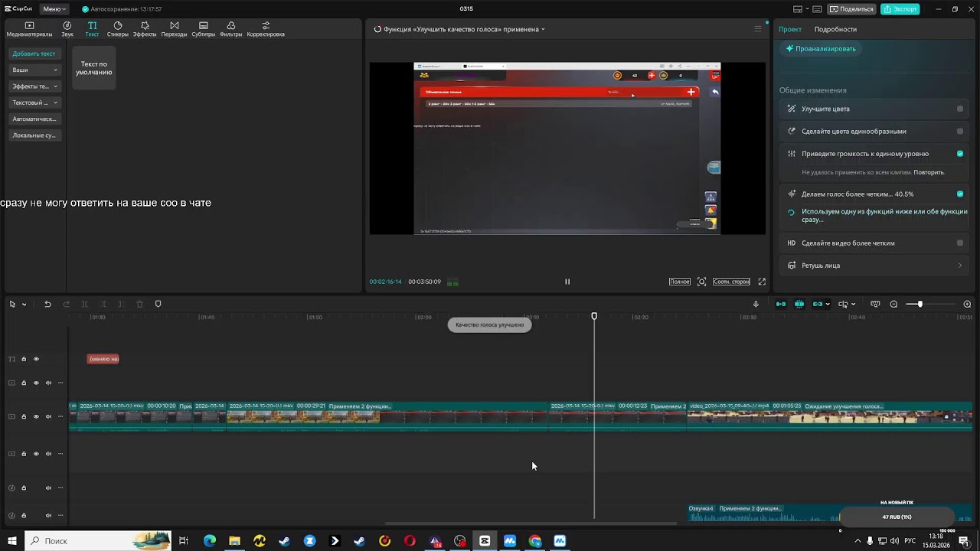
Task: Toggle main track magnet icon
Action: (781, 304)
